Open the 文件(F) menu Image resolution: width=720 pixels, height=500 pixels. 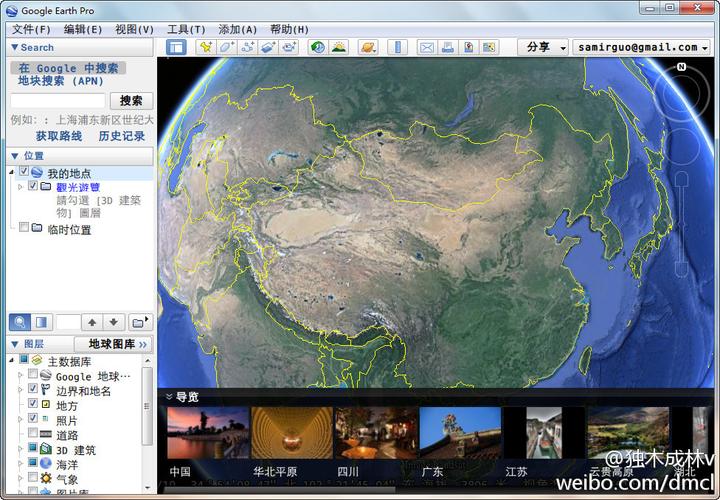coord(31,29)
